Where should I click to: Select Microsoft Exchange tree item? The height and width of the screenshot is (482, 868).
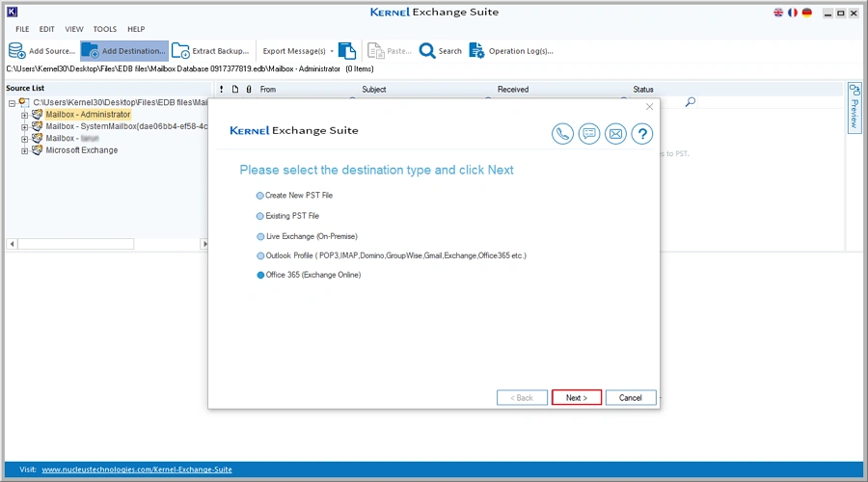click(82, 150)
